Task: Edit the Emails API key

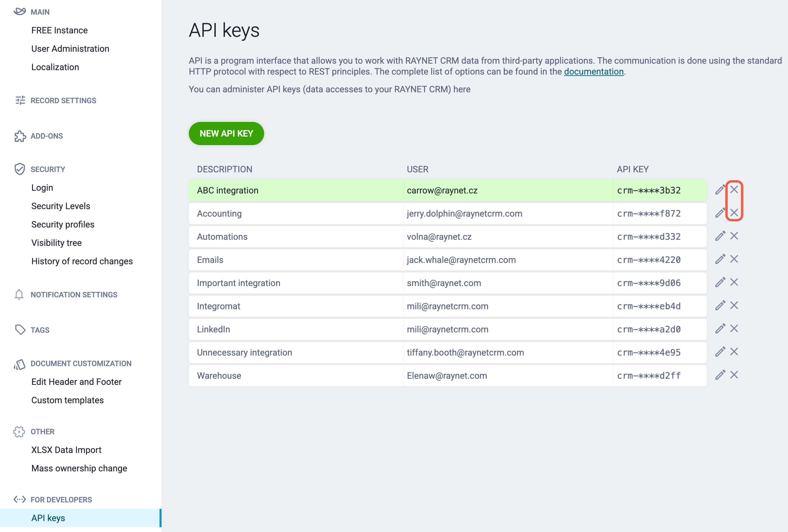Action: (x=720, y=259)
